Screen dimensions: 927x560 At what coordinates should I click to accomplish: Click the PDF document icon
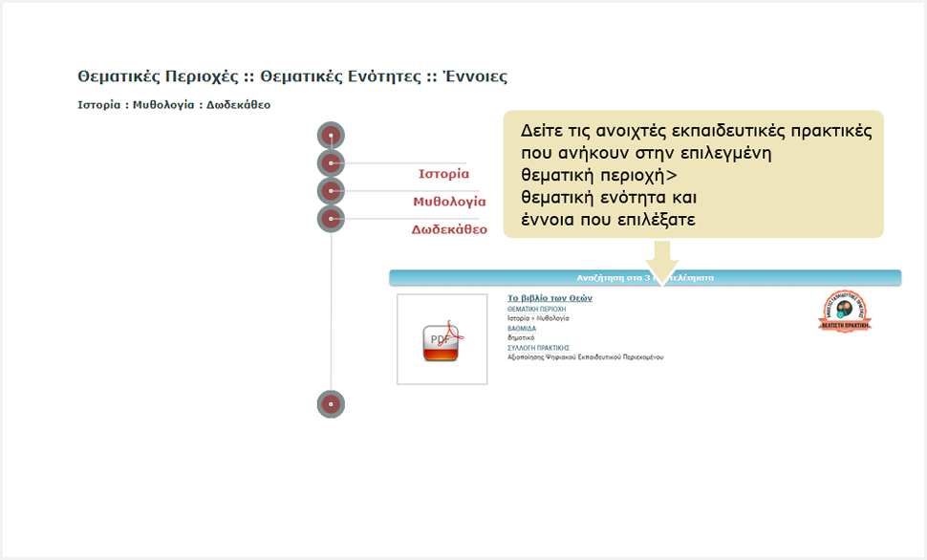point(442,340)
